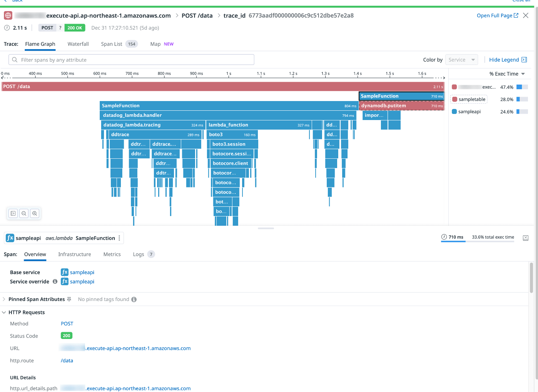Click the Hide Legend panel icon
The height and width of the screenshot is (392, 538).
click(524, 60)
